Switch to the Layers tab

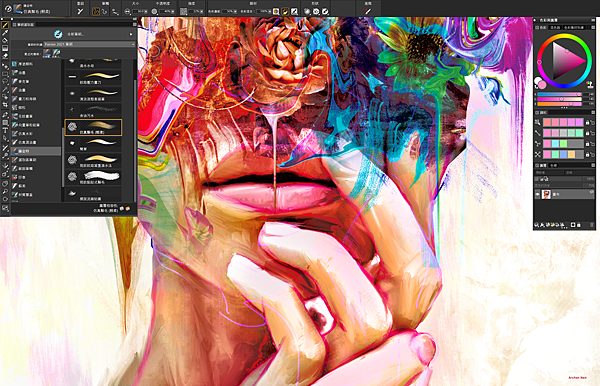(x=541, y=165)
